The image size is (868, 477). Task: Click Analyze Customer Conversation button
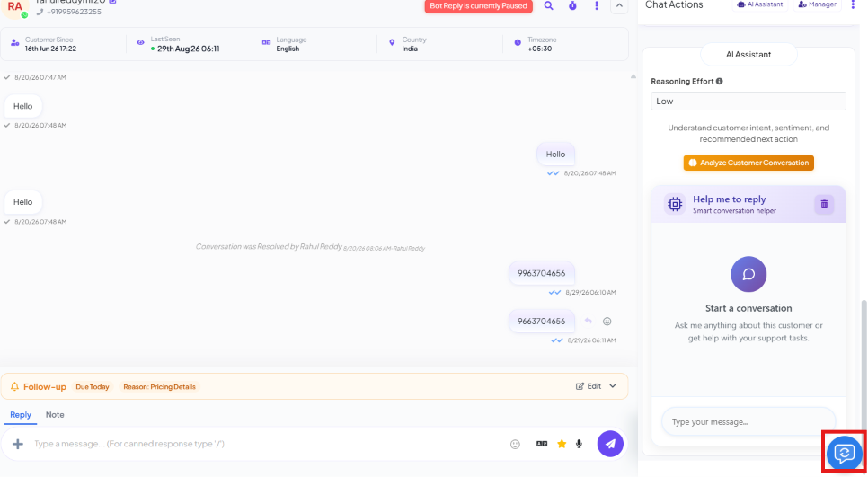pyautogui.click(x=748, y=163)
